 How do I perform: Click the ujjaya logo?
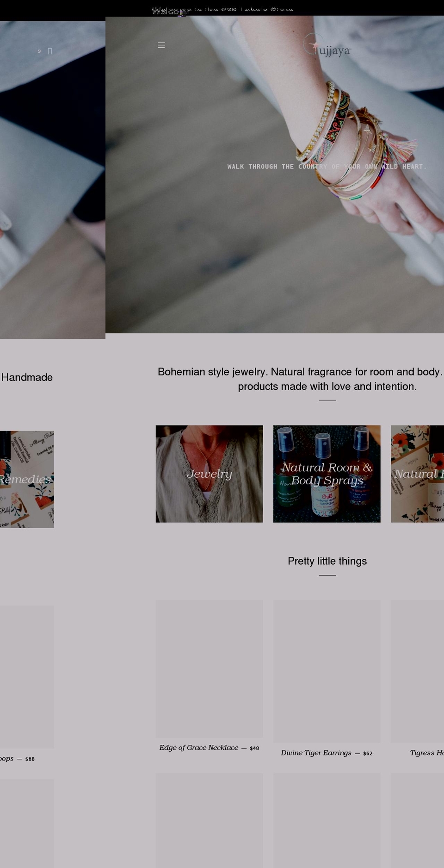pos(327,46)
